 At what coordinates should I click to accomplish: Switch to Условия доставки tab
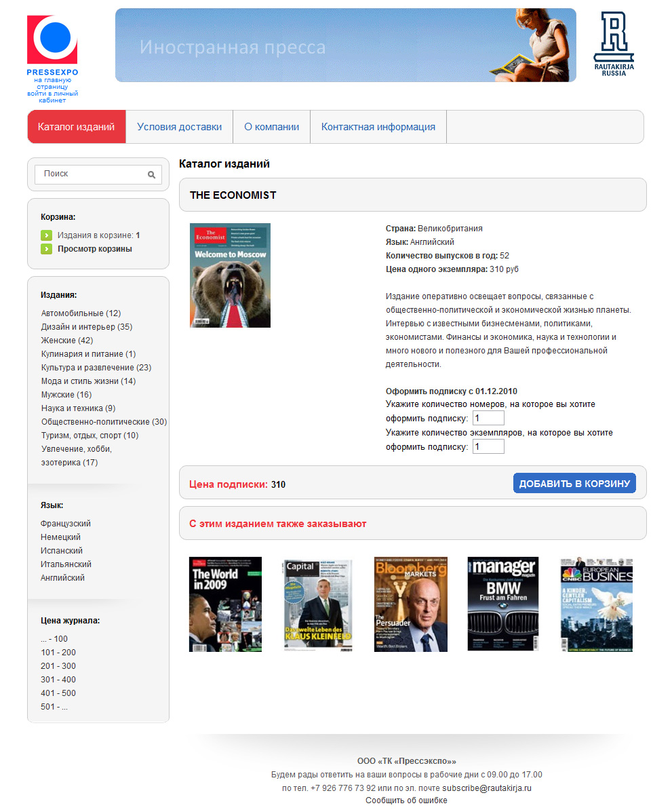point(179,127)
